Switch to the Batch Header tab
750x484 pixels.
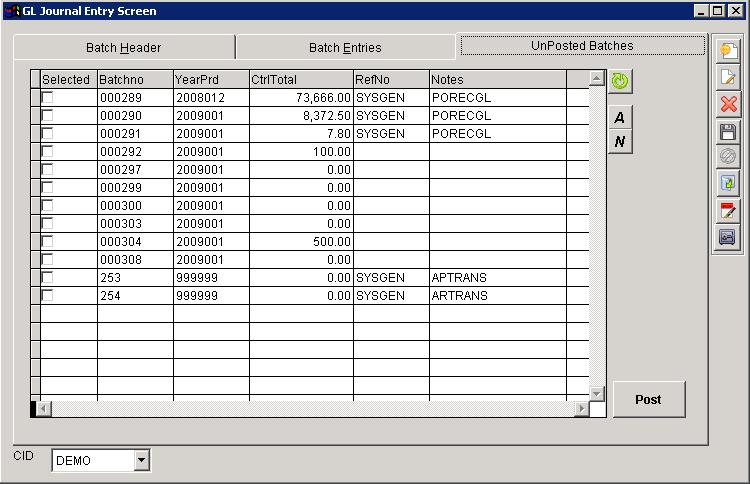coord(123,47)
